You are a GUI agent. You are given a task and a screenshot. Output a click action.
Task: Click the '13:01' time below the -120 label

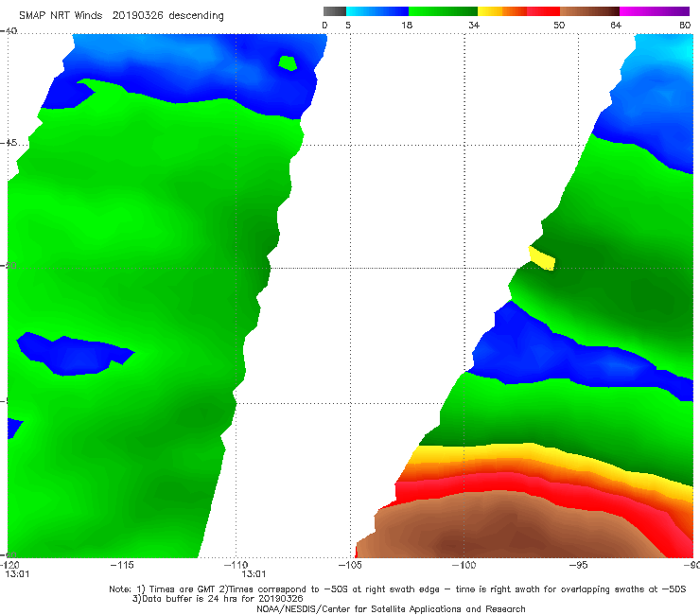click(x=17, y=574)
